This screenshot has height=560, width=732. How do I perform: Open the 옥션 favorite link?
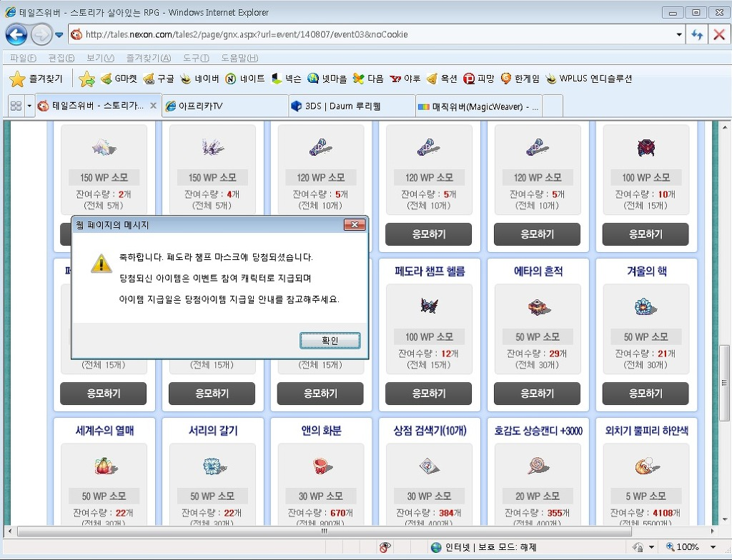click(x=442, y=79)
